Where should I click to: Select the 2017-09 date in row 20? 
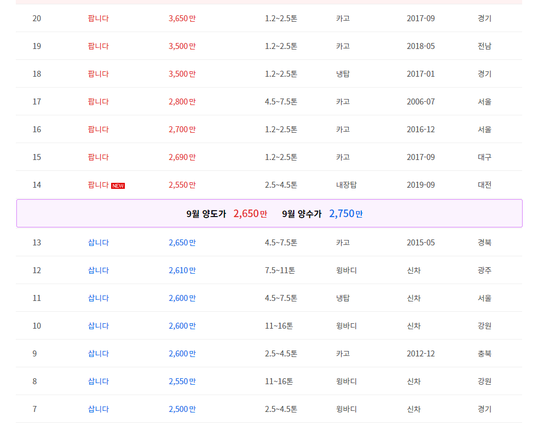pos(421,18)
